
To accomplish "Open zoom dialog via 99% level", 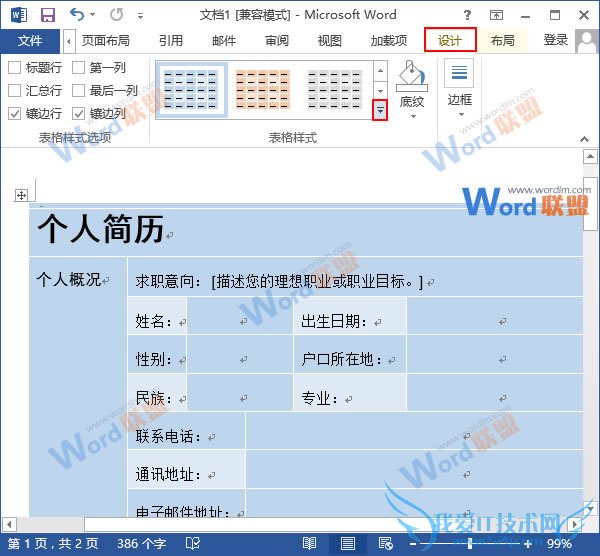I will (559, 544).
